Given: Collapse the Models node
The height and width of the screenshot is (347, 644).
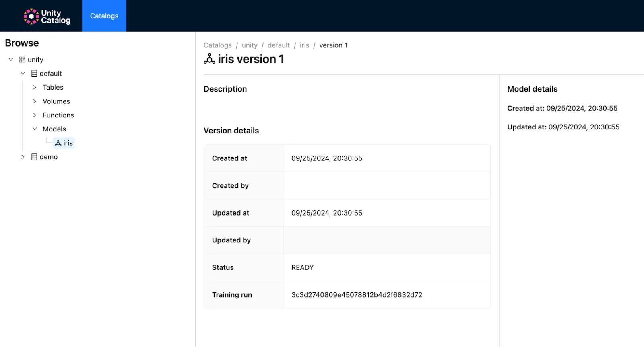Looking at the screenshot, I should [x=35, y=129].
